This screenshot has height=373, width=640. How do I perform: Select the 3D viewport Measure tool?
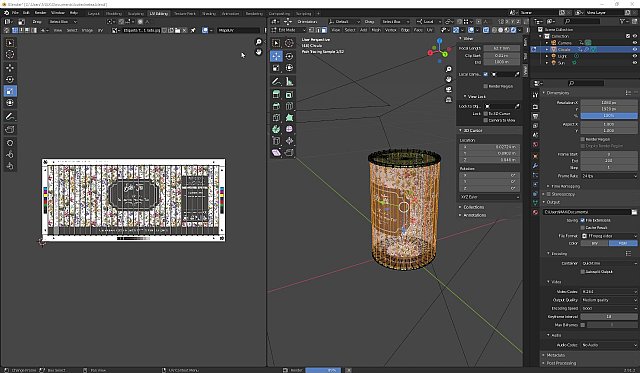tap(289, 81)
